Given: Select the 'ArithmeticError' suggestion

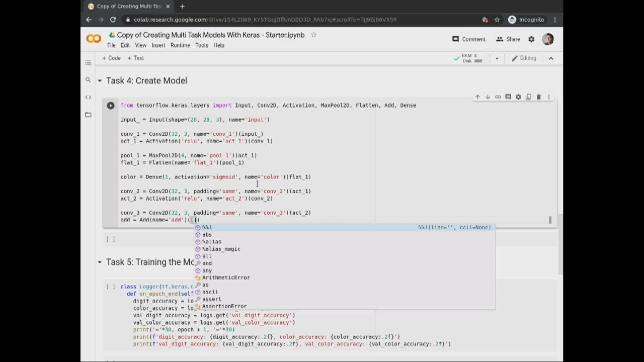Looking at the screenshot, I should click(x=345, y=278).
